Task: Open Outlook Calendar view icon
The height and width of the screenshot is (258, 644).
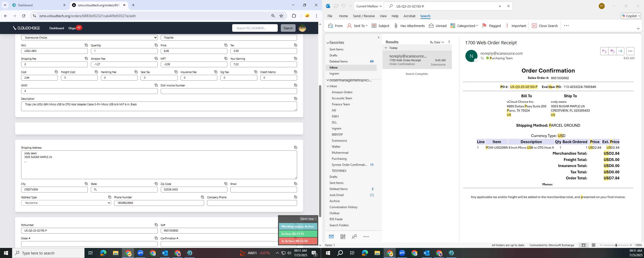Action: click(343, 237)
